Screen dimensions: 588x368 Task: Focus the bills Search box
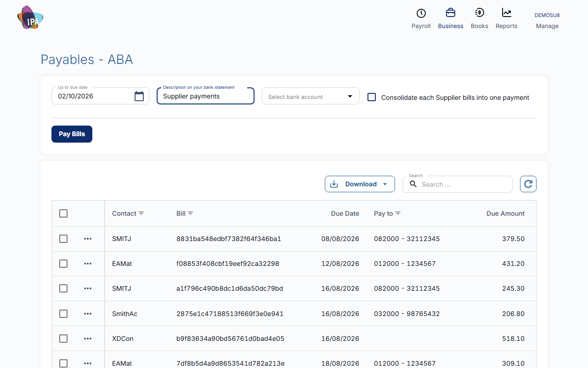pos(458,184)
